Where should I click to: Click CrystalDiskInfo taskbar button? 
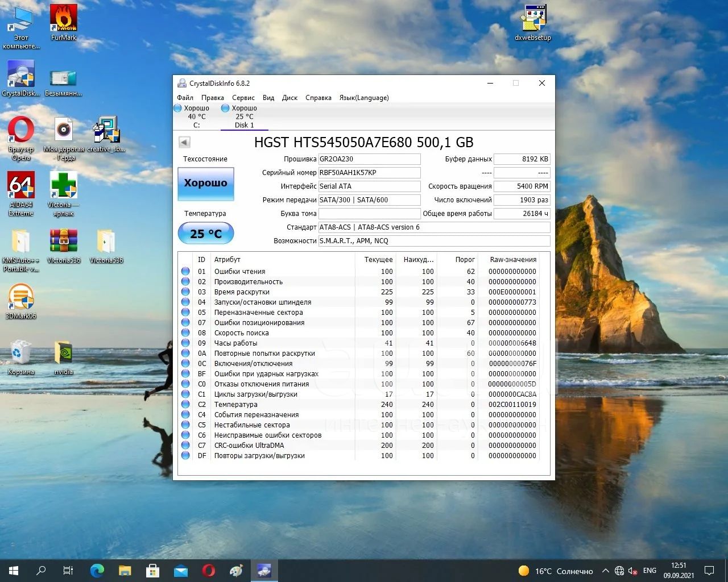[264, 570]
